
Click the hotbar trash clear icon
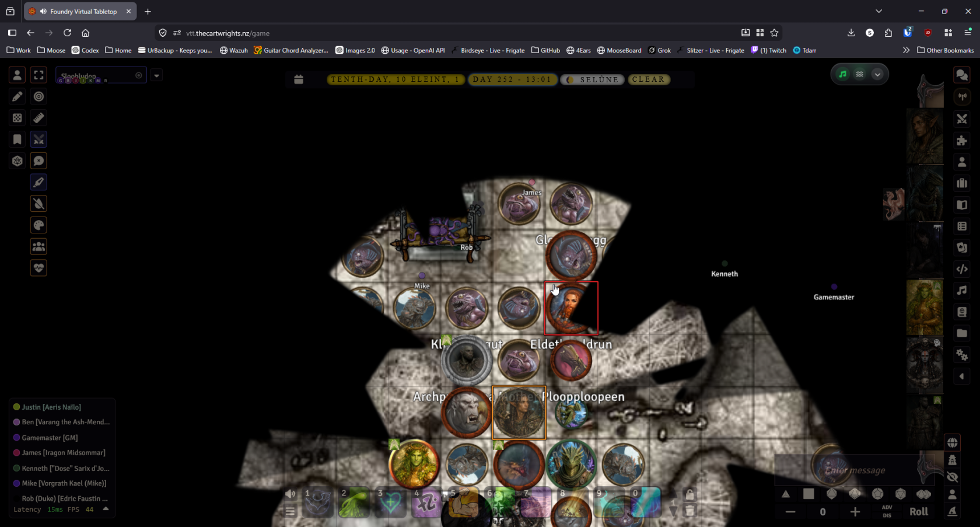click(689, 511)
